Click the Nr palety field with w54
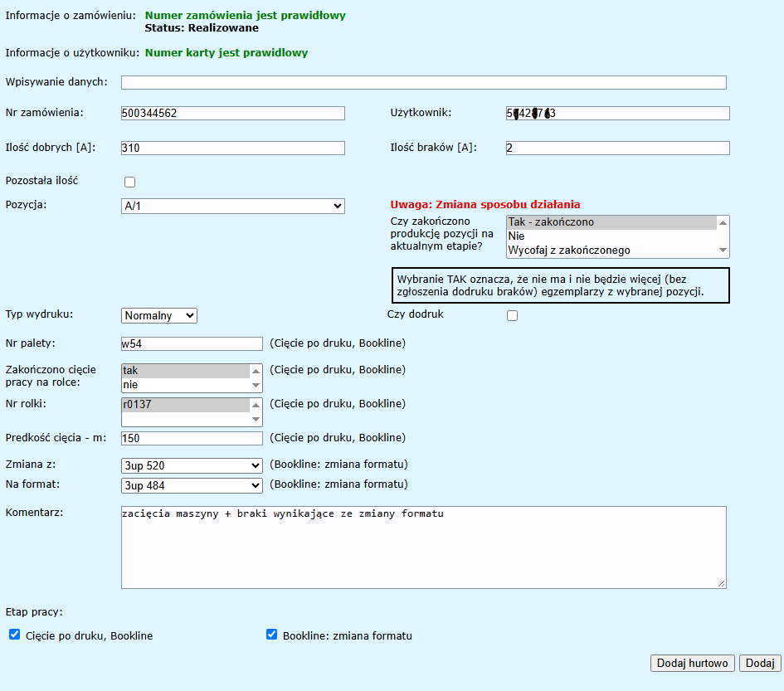The height and width of the screenshot is (691, 784). click(x=192, y=343)
